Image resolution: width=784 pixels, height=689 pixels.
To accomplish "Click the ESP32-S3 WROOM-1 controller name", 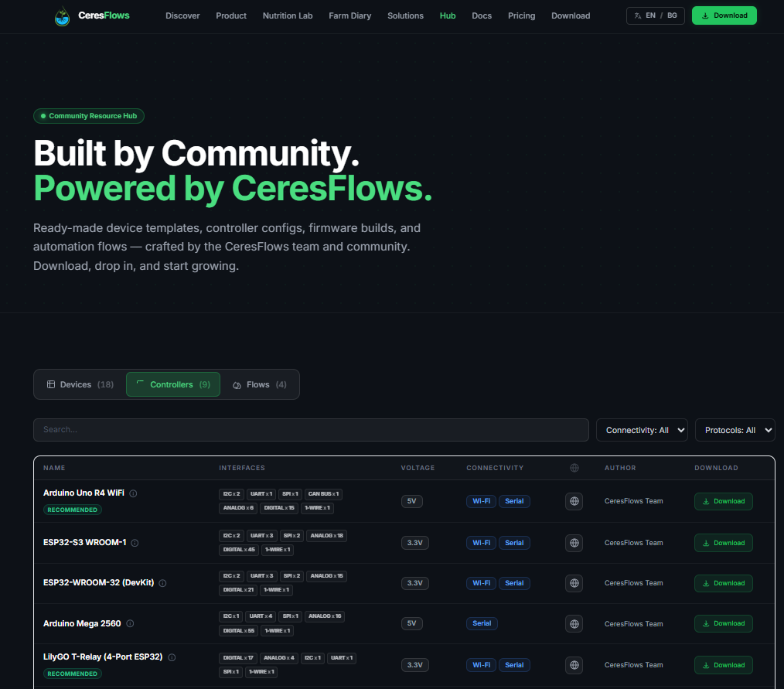I will 84,543.
